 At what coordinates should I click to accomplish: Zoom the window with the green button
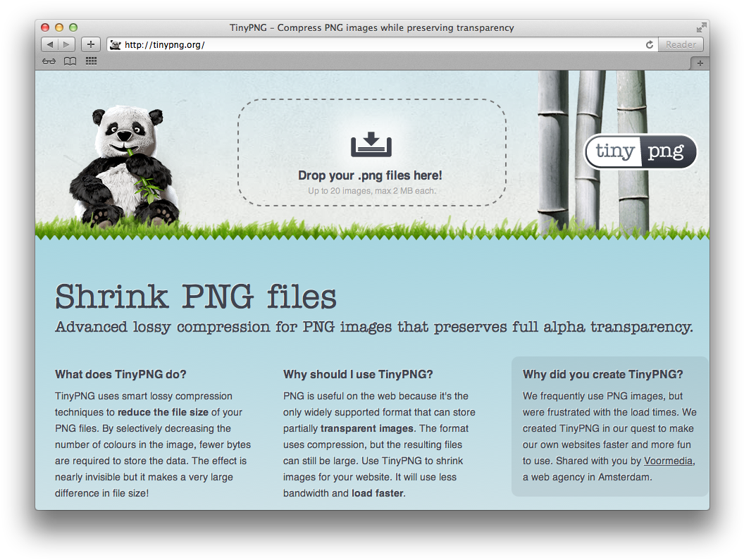[x=73, y=27]
